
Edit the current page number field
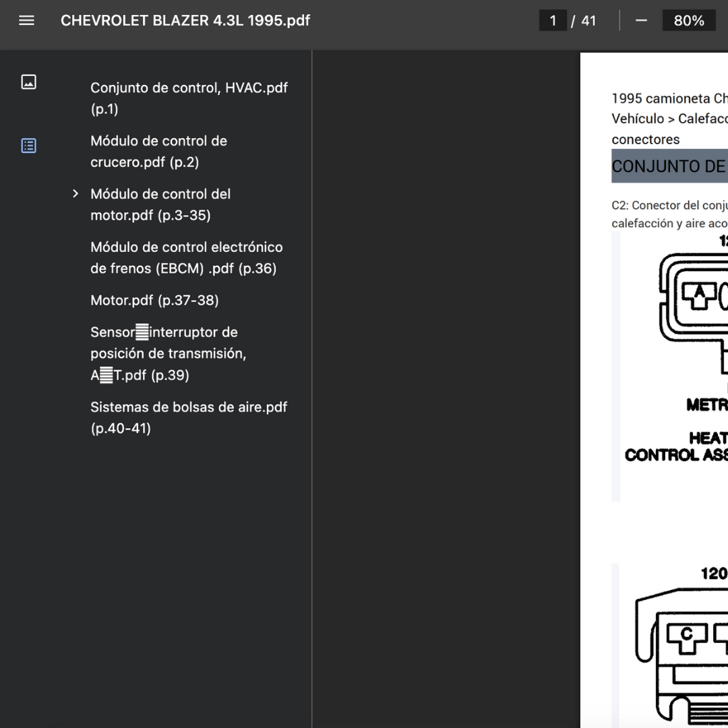553,20
